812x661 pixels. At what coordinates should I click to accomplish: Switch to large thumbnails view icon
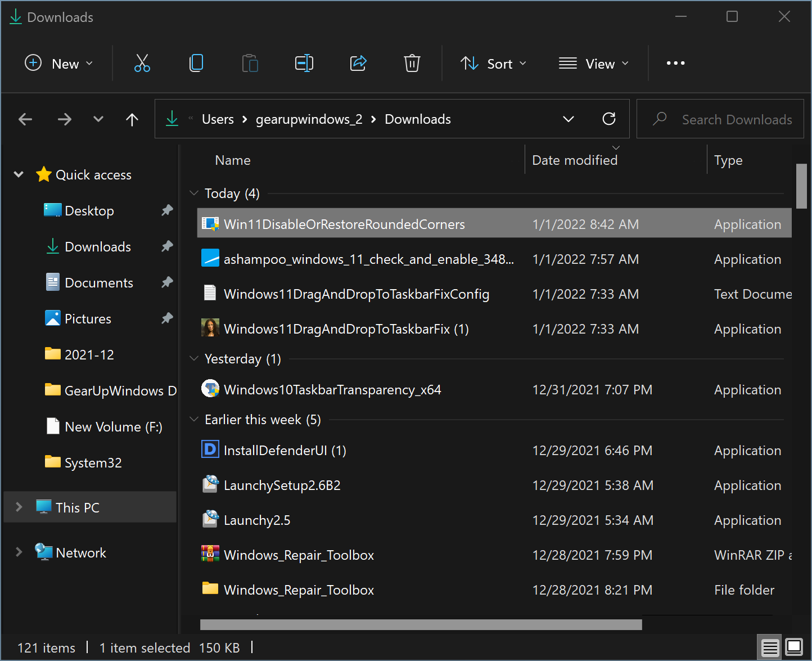(x=794, y=647)
